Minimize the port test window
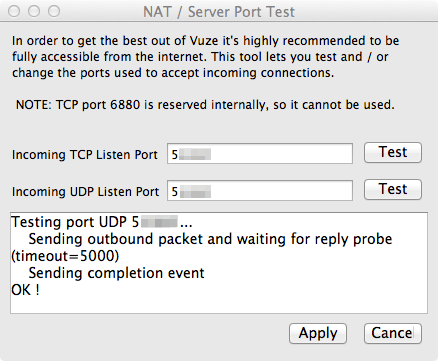 click(34, 11)
